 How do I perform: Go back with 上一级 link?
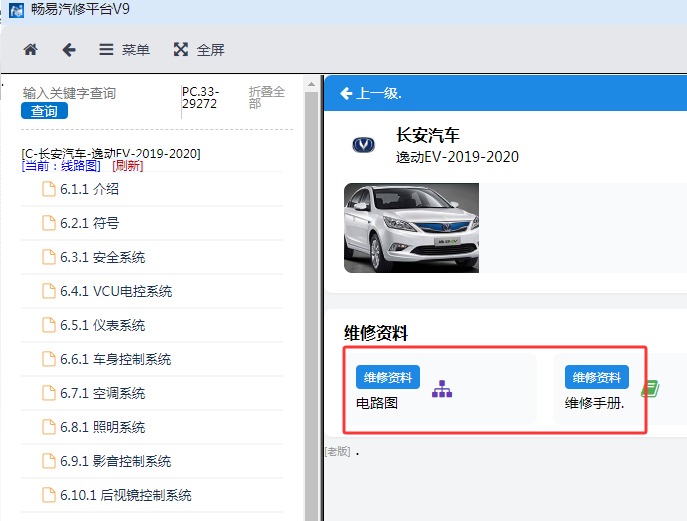(371, 93)
